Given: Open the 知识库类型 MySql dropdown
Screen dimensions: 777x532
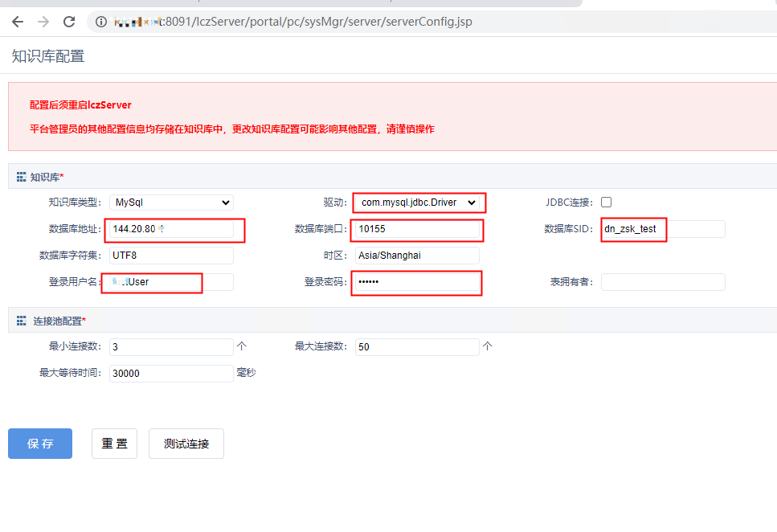Looking at the screenshot, I should (171, 203).
